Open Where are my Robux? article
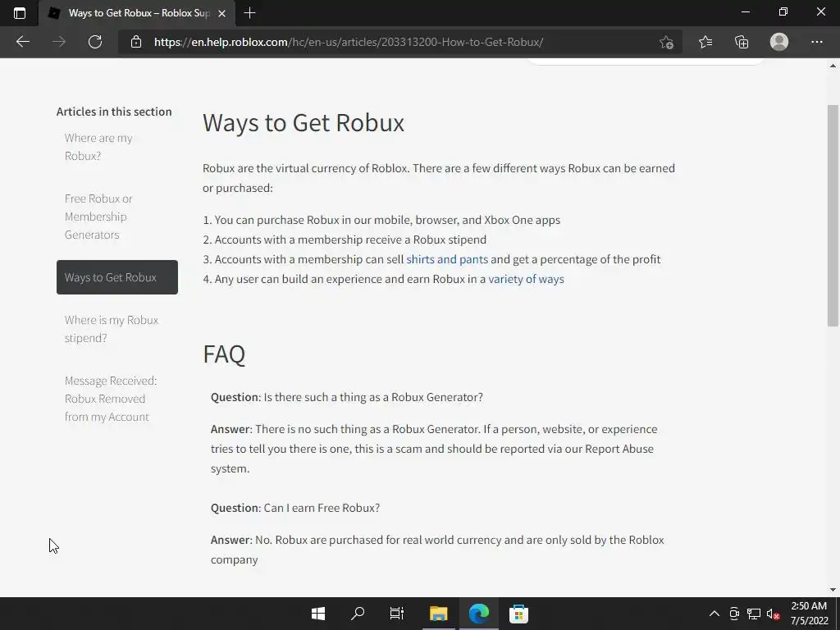This screenshot has width=840, height=630. coord(98,147)
